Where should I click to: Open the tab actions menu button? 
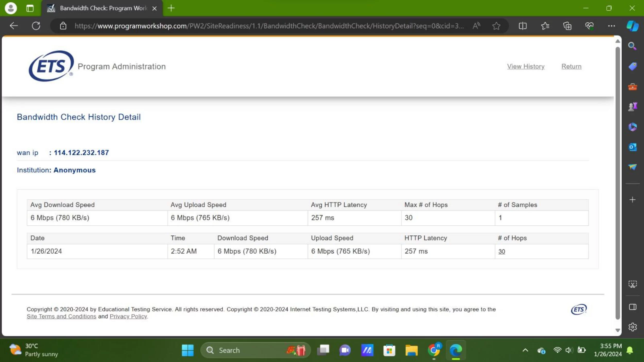30,8
